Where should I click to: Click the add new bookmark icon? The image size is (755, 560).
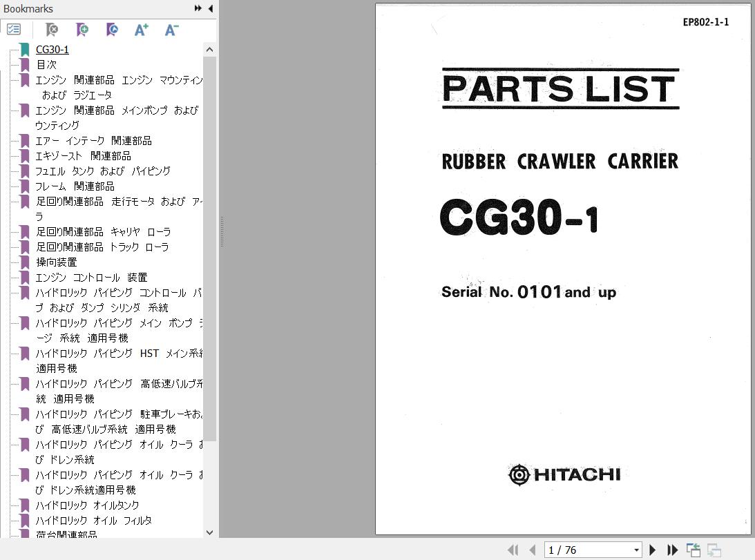(82, 30)
